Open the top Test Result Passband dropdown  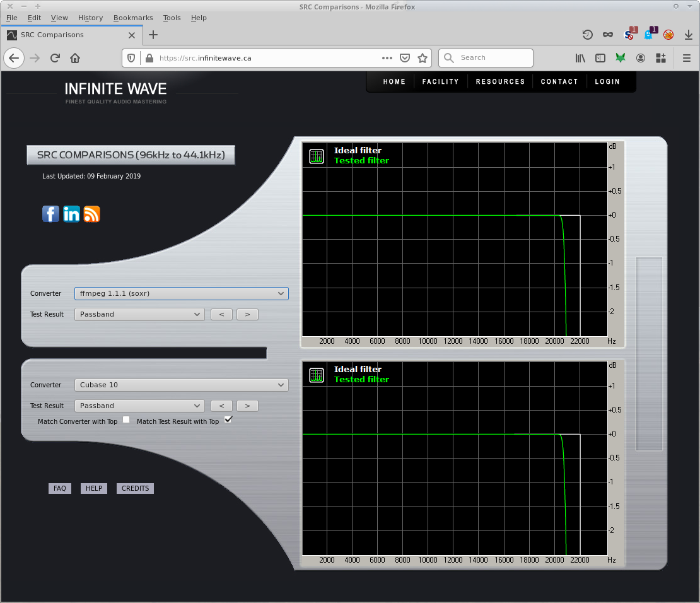[139, 314]
